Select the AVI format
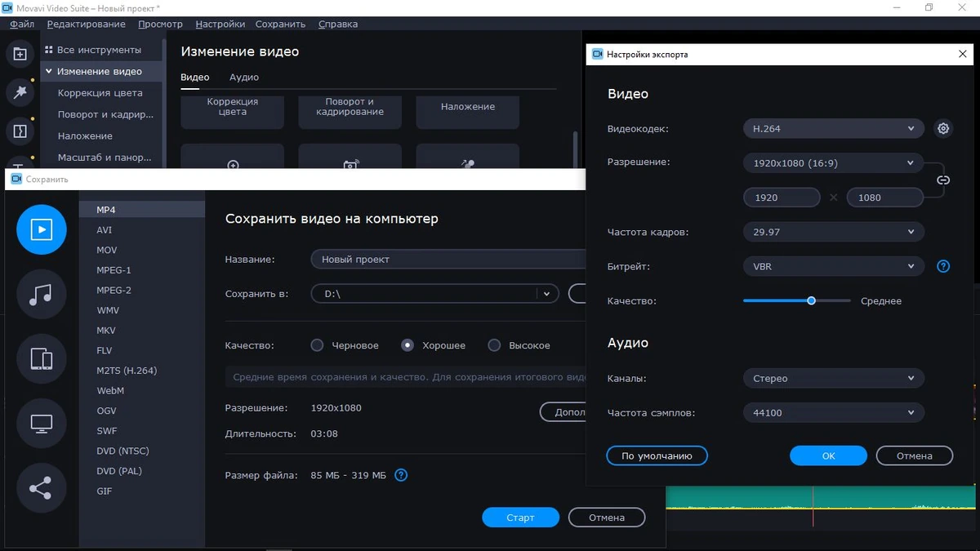Viewport: 980px width, 551px height. 142,230
